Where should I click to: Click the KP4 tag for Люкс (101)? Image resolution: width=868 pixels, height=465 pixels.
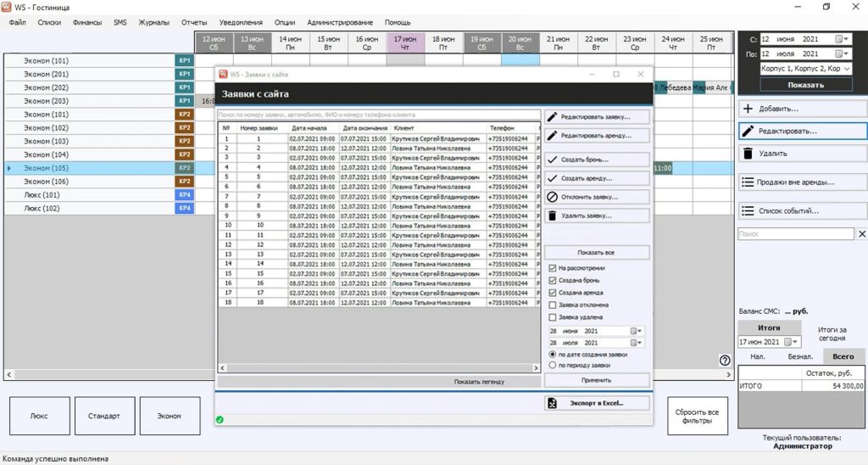point(184,195)
